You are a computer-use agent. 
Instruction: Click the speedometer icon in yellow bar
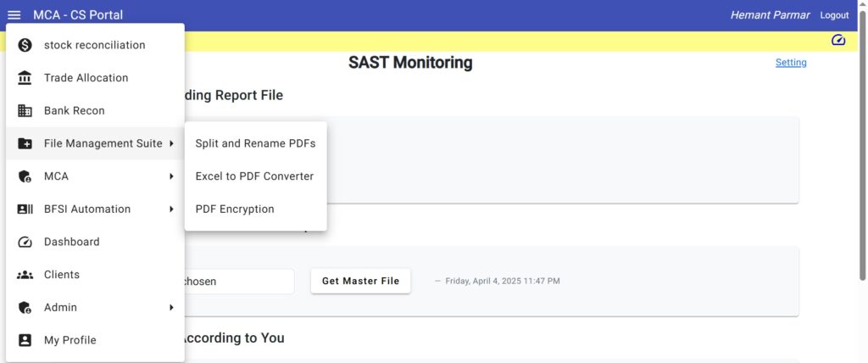(838, 41)
